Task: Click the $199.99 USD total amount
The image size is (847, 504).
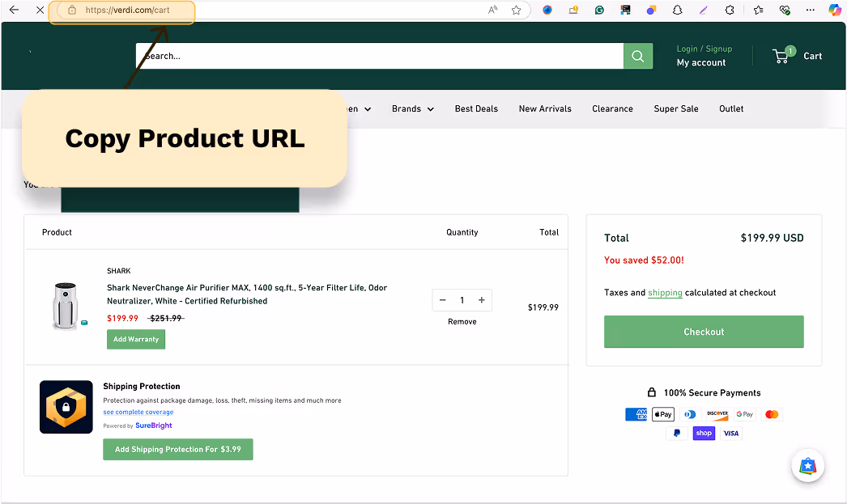Action: click(x=772, y=238)
